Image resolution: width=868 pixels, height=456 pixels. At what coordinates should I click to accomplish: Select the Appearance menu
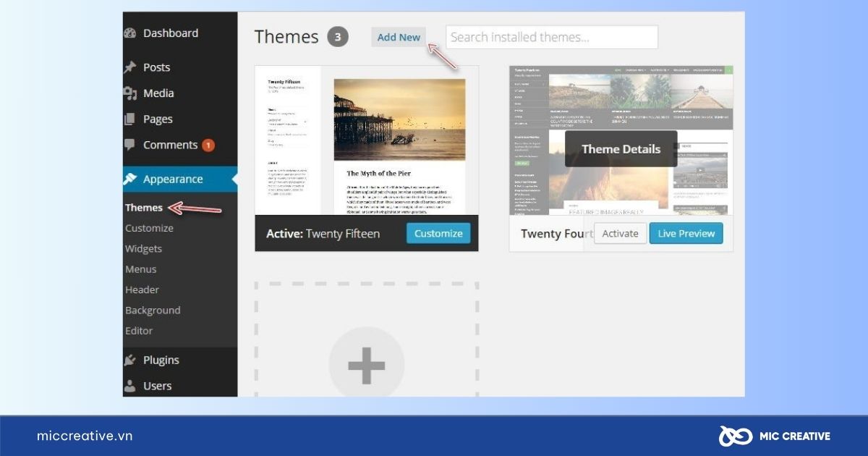pyautogui.click(x=179, y=179)
